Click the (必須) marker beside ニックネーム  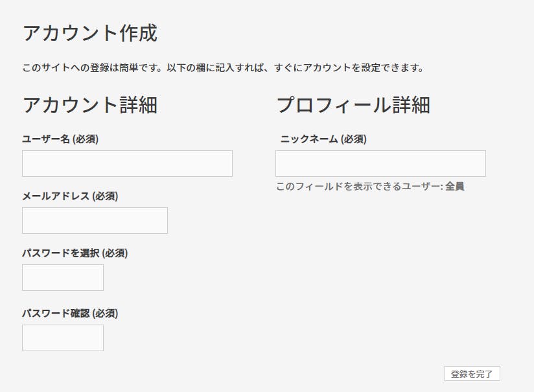[354, 139]
